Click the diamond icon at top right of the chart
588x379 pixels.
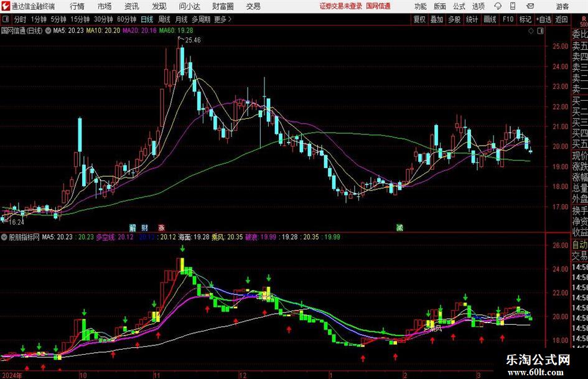tap(531, 31)
